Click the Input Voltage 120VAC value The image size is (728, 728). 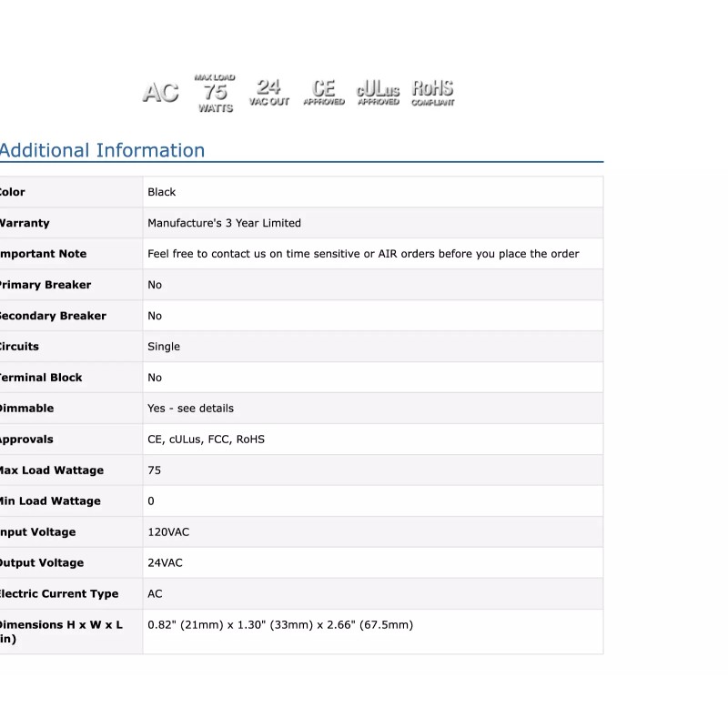[x=168, y=532]
